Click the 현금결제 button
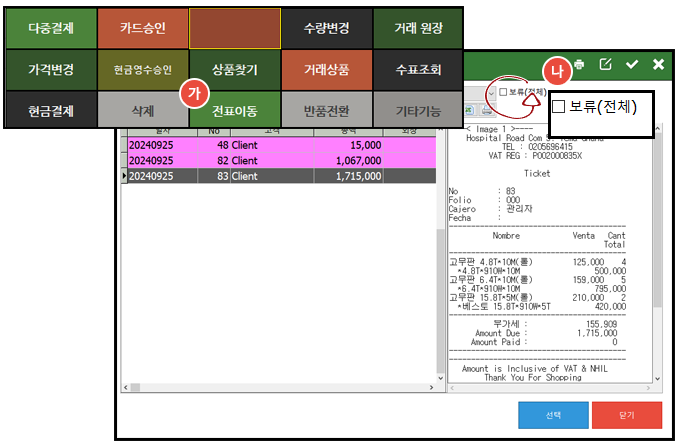Viewport: 680px width, 444px height. pyautogui.click(x=51, y=111)
